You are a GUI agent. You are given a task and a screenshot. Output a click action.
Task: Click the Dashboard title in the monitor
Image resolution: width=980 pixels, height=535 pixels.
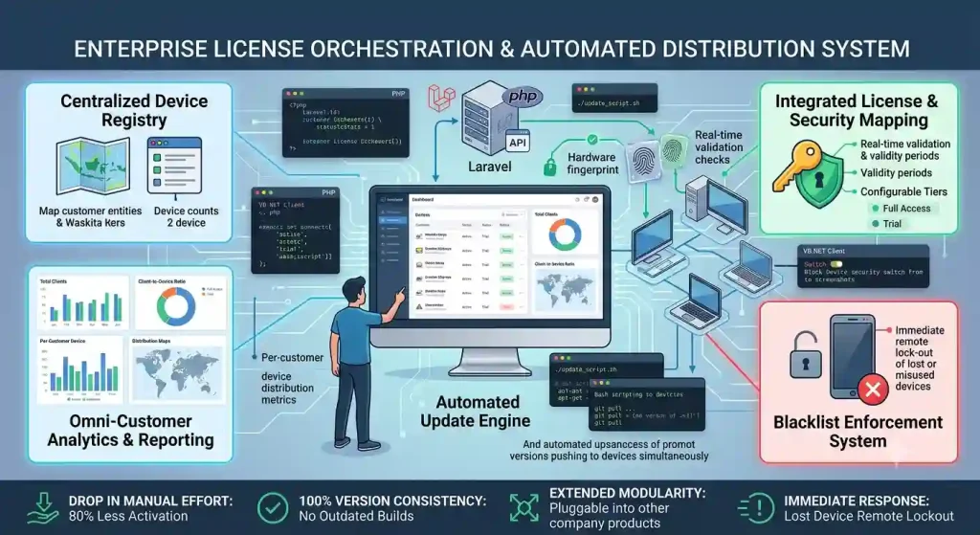(423, 199)
